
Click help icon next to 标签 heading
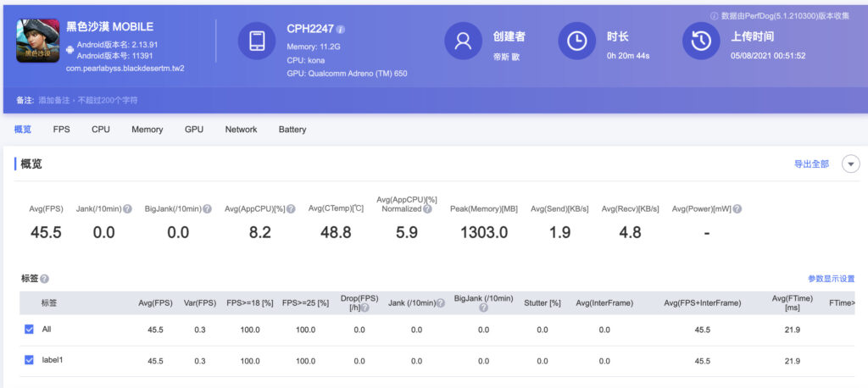coord(44,279)
